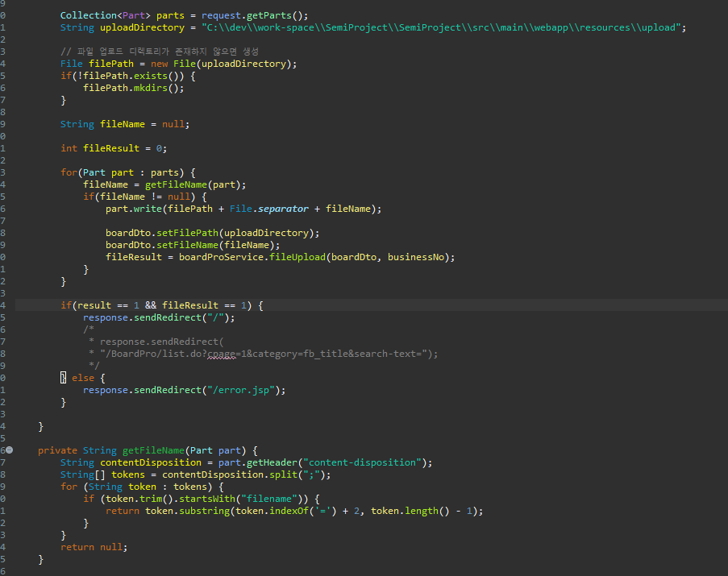Click the 'private' keyword of getFileName
Image resolution: width=728 pixels, height=576 pixels.
point(57,450)
